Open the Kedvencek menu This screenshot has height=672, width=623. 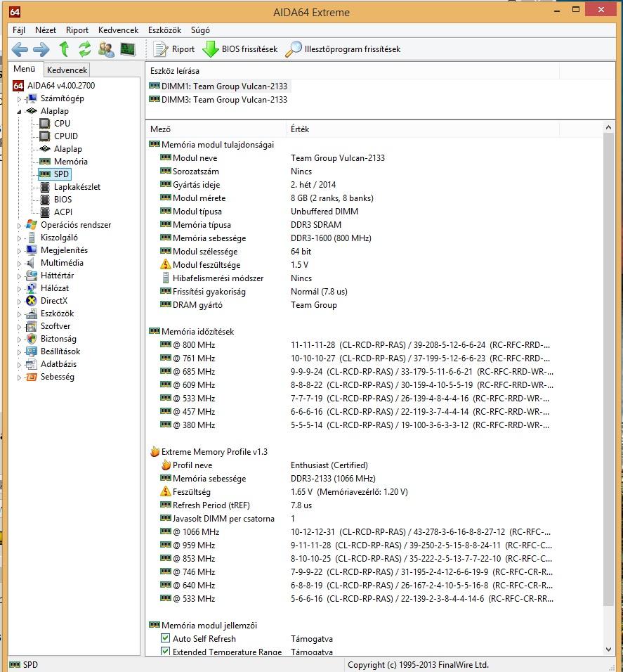(x=118, y=30)
